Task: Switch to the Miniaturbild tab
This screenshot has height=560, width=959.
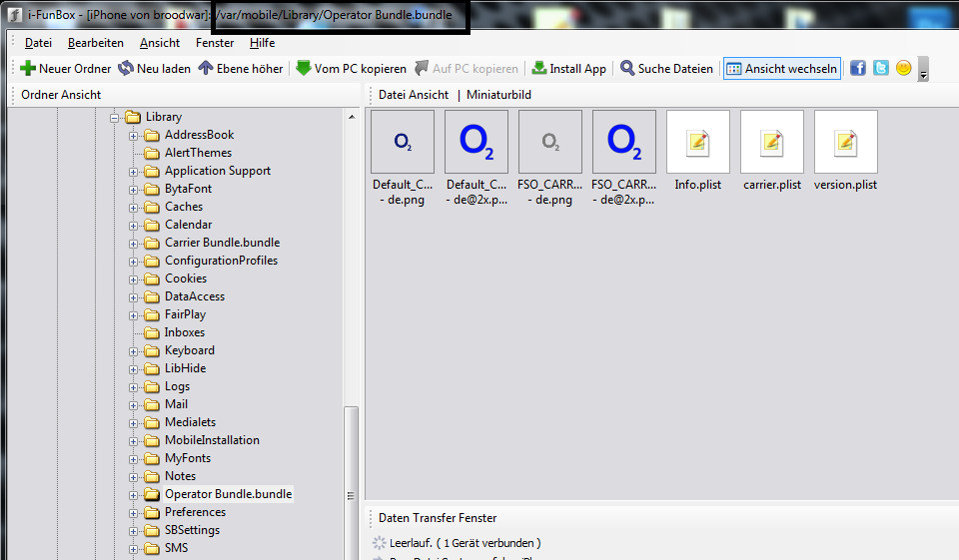Action: tap(499, 95)
